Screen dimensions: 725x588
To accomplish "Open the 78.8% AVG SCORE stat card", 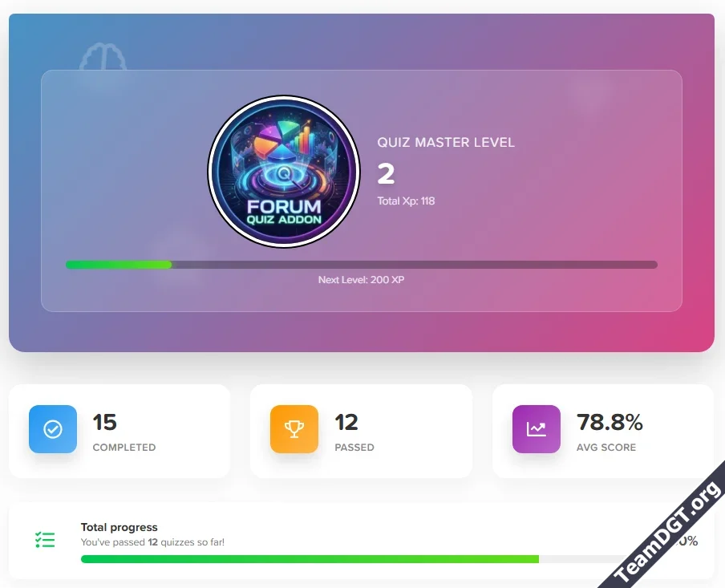I will [x=603, y=429].
